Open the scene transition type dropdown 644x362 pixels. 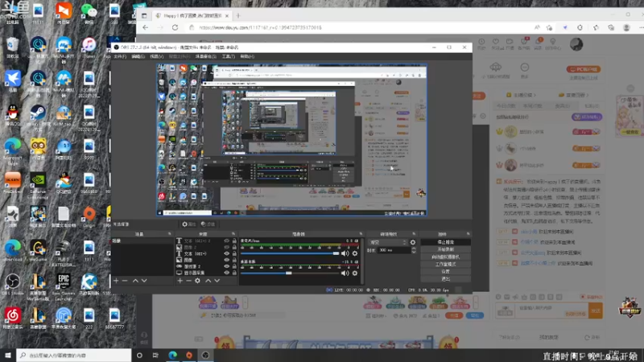click(x=388, y=242)
